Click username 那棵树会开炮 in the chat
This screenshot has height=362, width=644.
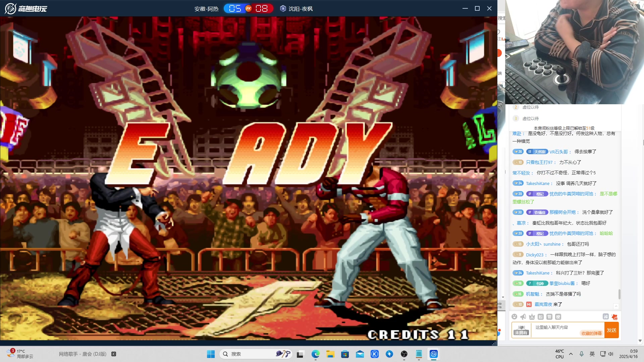tap(562, 212)
